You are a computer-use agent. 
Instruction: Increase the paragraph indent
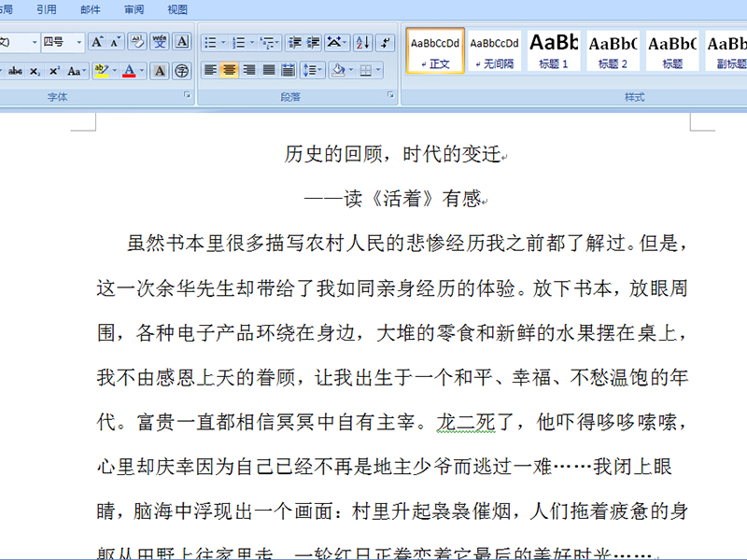click(x=313, y=43)
